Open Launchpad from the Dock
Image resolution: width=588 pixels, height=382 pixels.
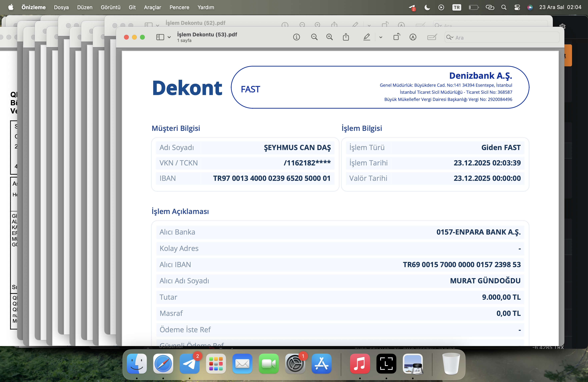pos(216,363)
